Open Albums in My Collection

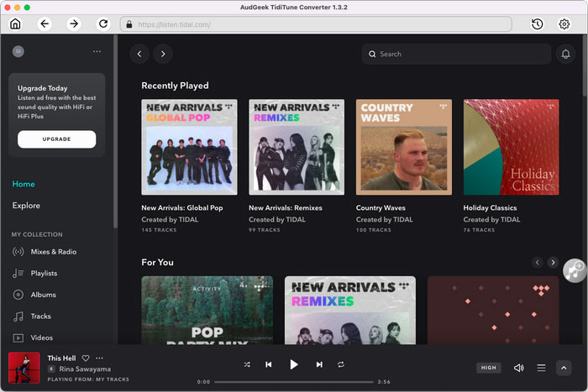click(43, 295)
